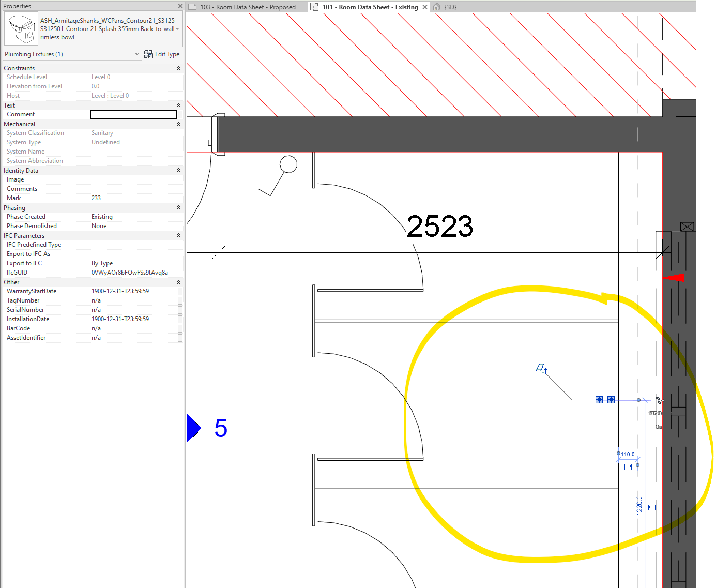
Task: Click the associate parameter box beside TagNumber
Action: 179,300
